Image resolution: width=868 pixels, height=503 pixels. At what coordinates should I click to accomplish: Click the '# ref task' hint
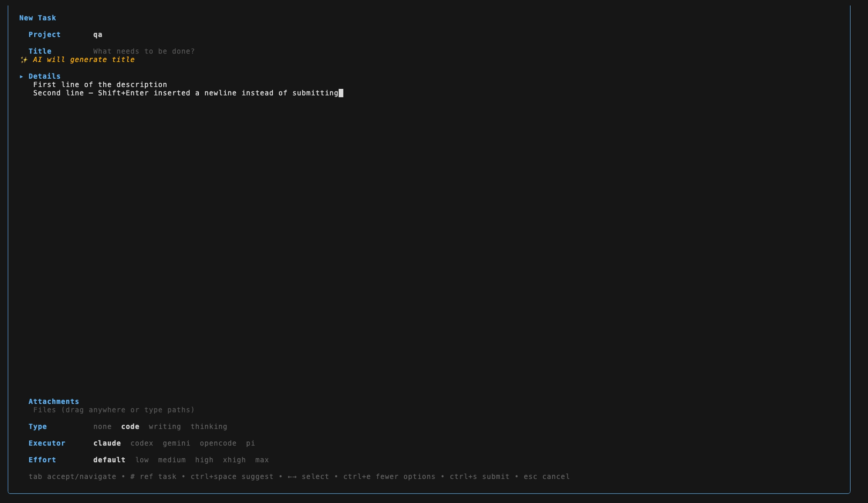[x=153, y=476]
